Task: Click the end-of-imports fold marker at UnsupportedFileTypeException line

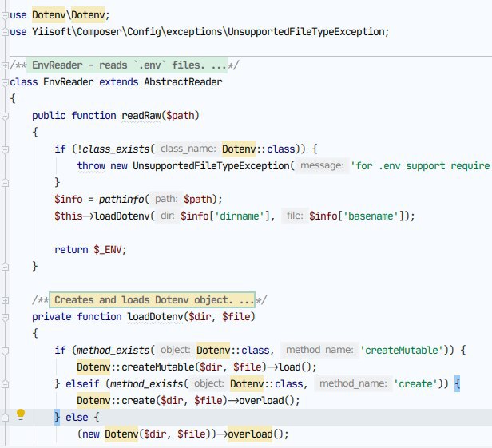Action: pos(5,32)
